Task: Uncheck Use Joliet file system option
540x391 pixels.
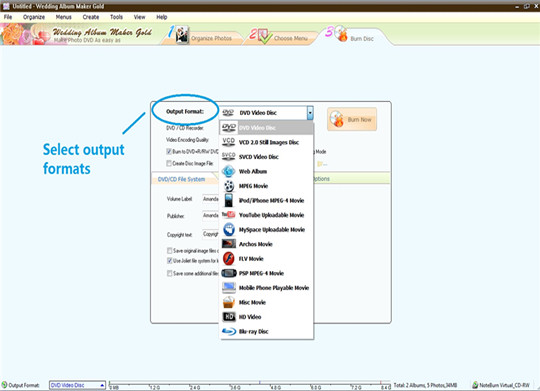Action: (169, 261)
